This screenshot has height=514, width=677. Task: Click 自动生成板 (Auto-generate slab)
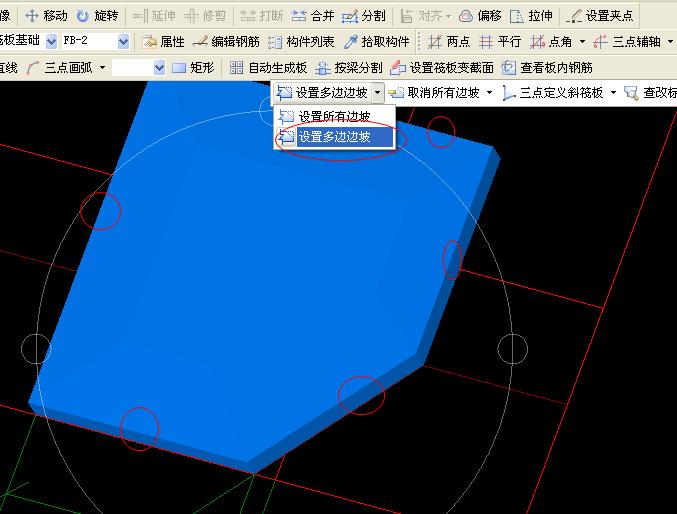(268, 68)
